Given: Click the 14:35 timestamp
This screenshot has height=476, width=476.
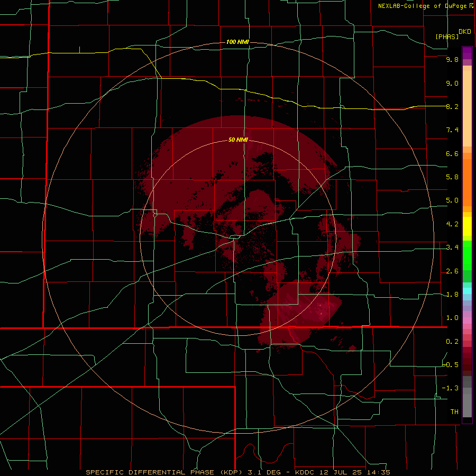Looking at the screenshot, I should click(378, 472).
